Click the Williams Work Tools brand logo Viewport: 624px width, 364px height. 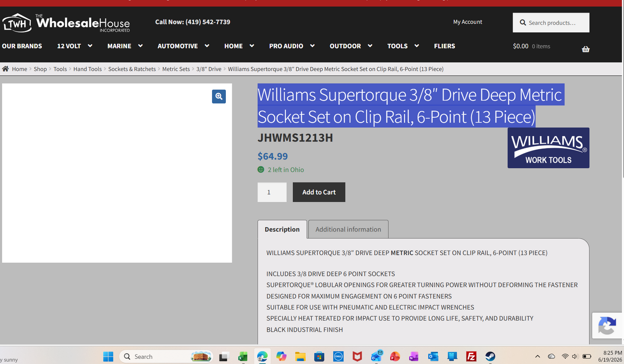tap(548, 148)
